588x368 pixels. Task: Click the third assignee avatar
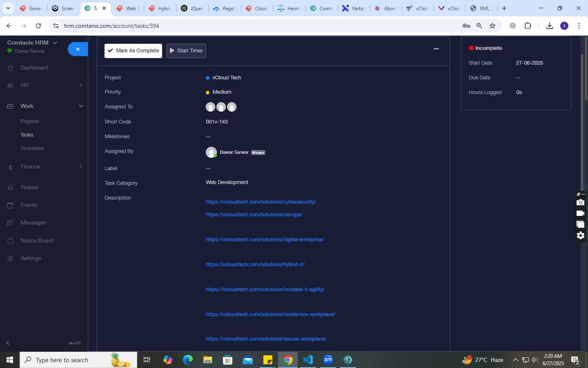pos(232,107)
